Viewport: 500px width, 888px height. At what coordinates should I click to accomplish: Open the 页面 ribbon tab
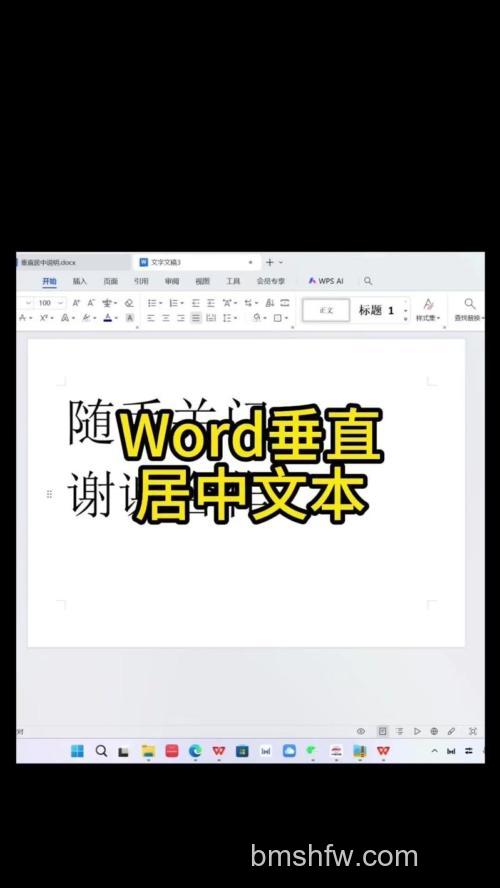pyautogui.click(x=110, y=281)
